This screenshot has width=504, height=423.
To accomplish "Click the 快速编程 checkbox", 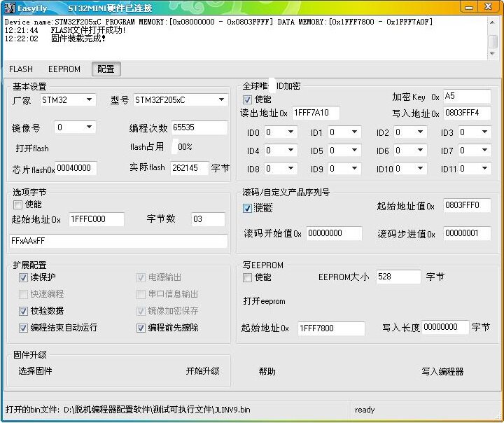I will 23,294.
